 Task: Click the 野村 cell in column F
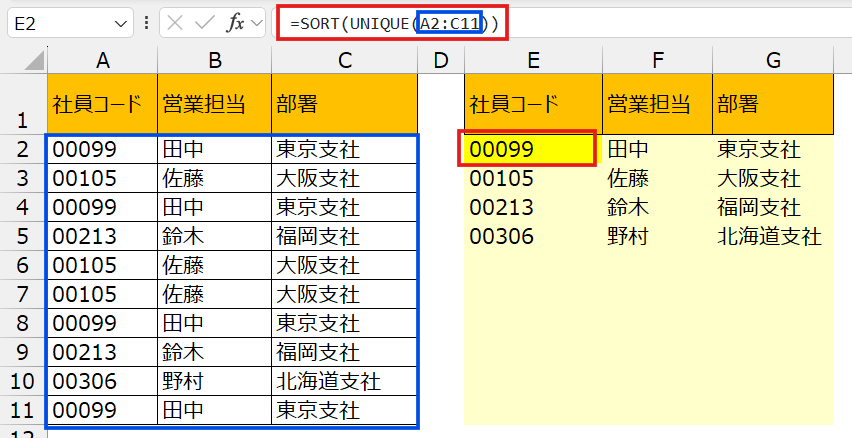[x=657, y=237]
